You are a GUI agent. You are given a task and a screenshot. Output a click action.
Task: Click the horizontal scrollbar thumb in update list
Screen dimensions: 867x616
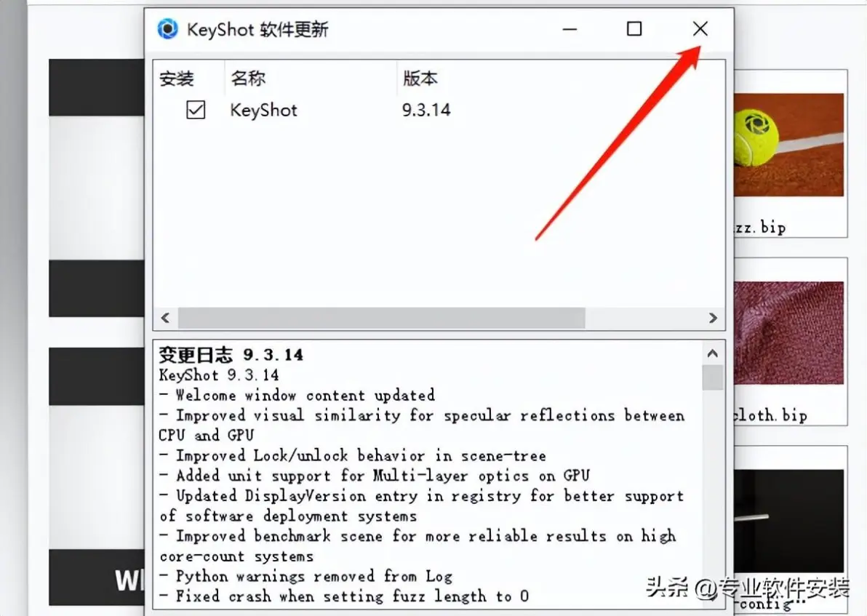[381, 318]
